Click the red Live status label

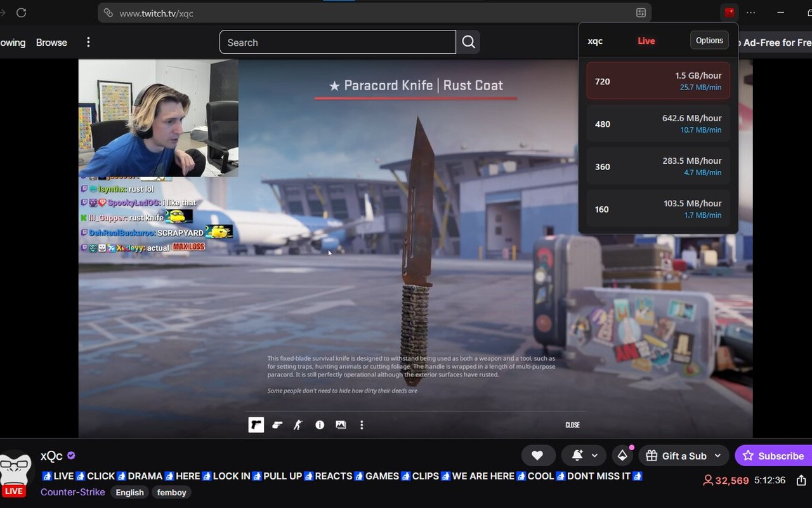pyautogui.click(x=646, y=41)
